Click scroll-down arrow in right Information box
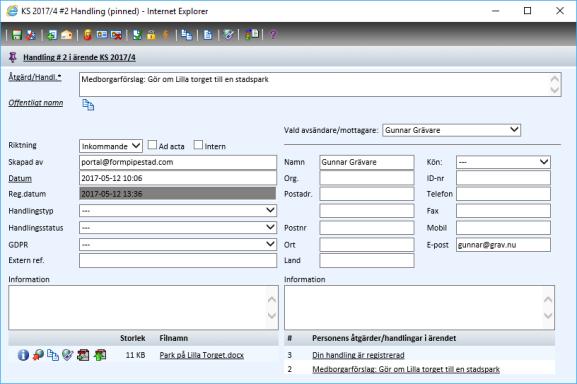This screenshot has height=384, width=577. pyautogui.click(x=548, y=316)
